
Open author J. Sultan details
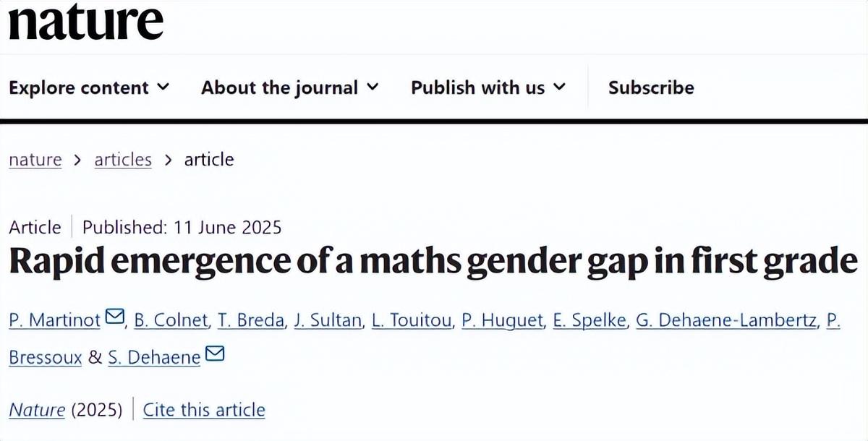tap(328, 320)
